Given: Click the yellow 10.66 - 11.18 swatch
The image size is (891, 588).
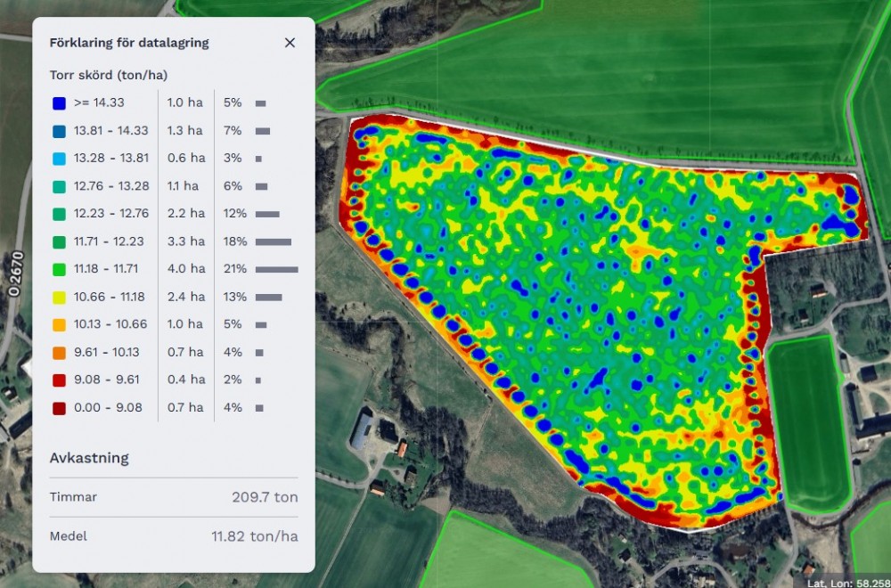Looking at the screenshot, I should click(59, 297).
